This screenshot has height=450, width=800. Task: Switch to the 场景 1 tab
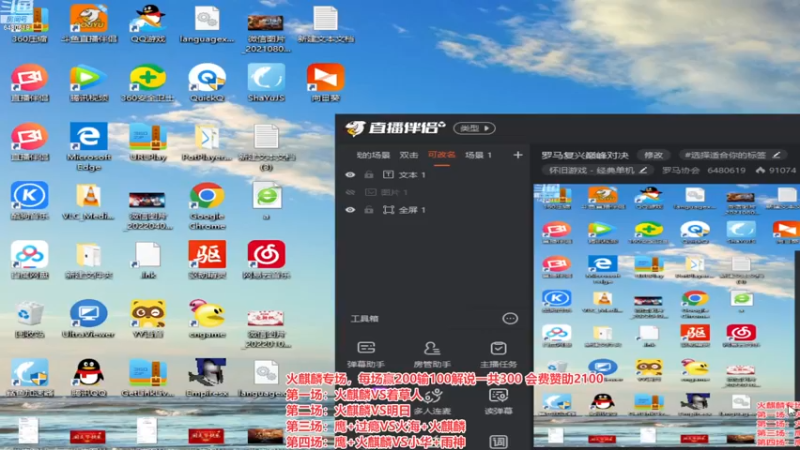point(478,155)
